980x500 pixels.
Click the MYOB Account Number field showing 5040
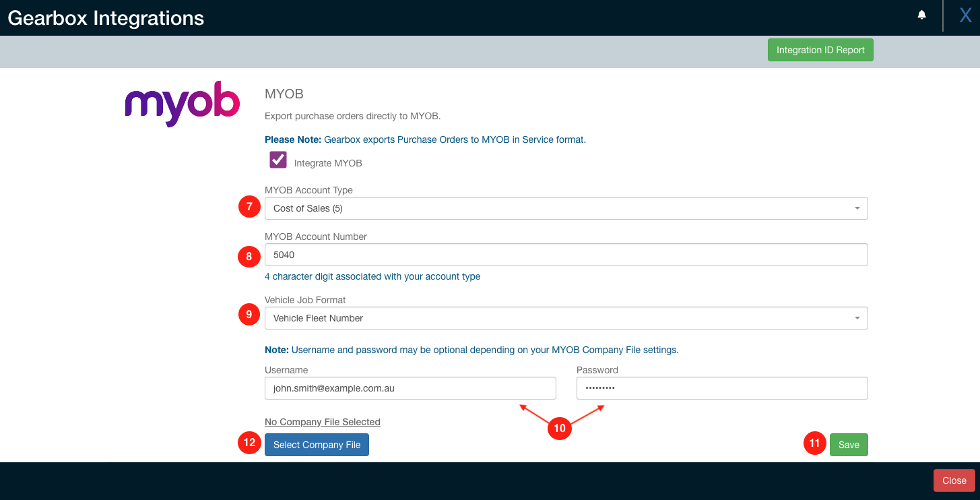coord(566,255)
